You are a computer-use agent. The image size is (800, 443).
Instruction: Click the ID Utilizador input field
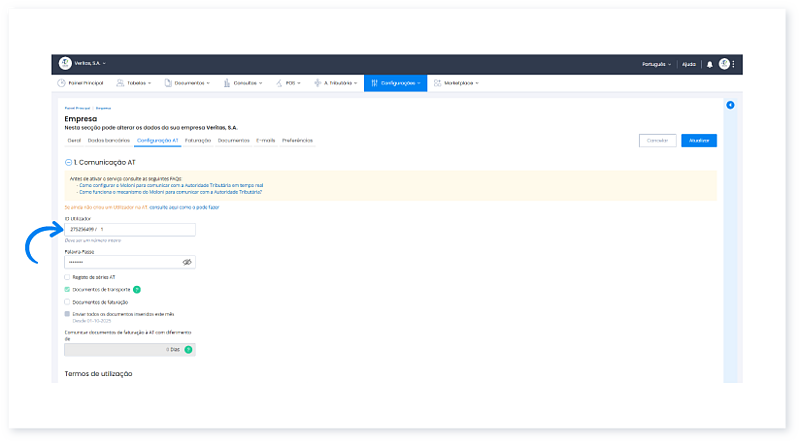[130, 229]
